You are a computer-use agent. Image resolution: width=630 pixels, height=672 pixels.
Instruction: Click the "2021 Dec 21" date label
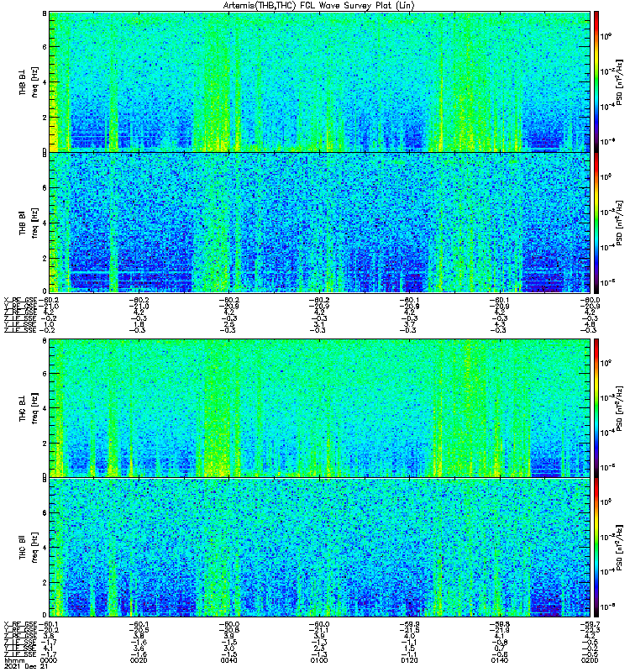[25, 666]
